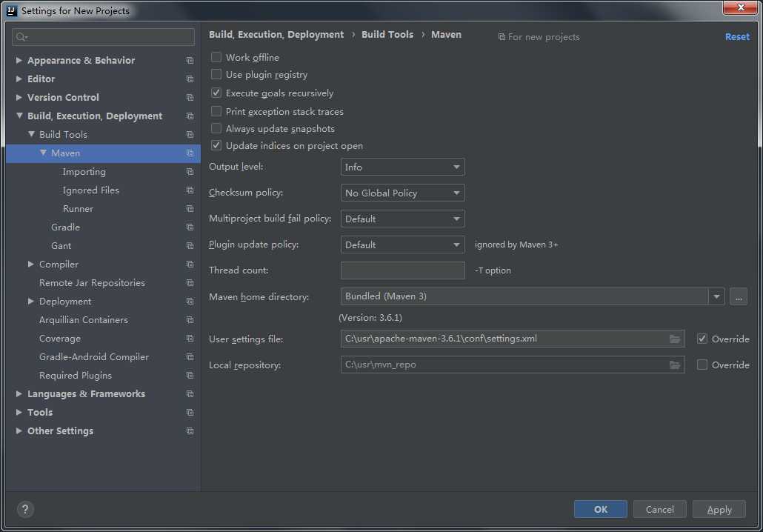Click the copy icon beside Build Tools row
The image size is (763, 532).
pyautogui.click(x=190, y=134)
